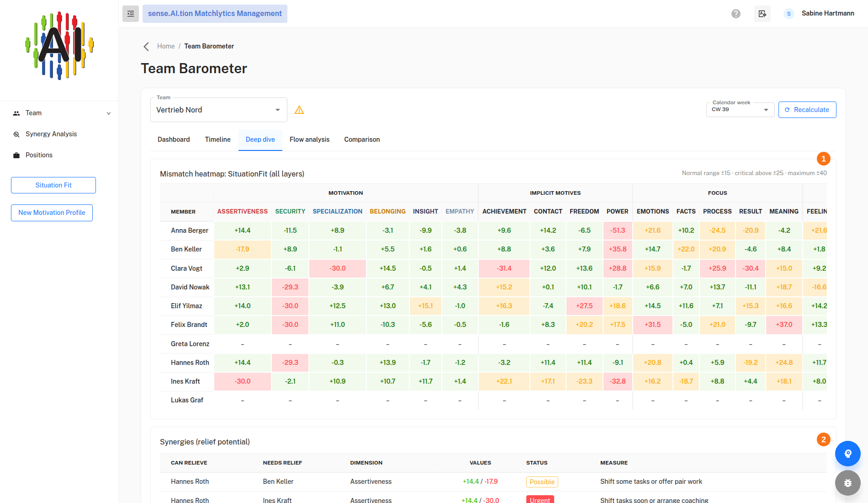Click the AI logo image

tap(59, 46)
